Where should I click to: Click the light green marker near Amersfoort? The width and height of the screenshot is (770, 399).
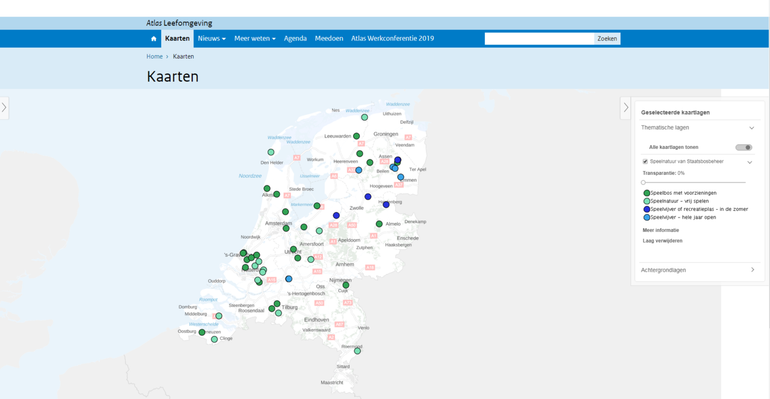tap(319, 231)
